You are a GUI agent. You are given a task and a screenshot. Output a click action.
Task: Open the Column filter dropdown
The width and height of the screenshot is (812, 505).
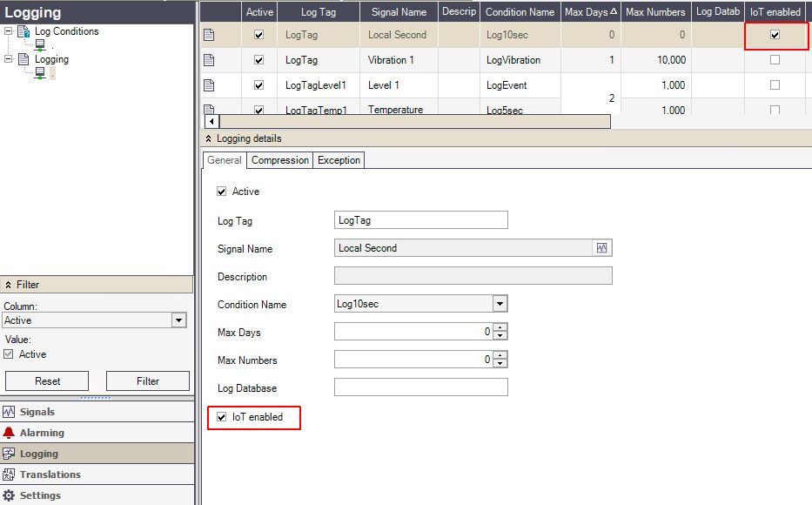tap(178, 320)
